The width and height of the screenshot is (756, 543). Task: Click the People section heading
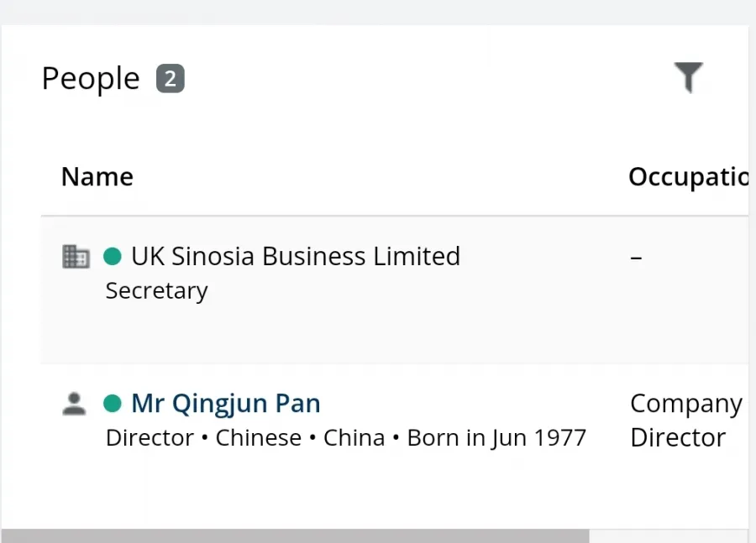point(91,78)
